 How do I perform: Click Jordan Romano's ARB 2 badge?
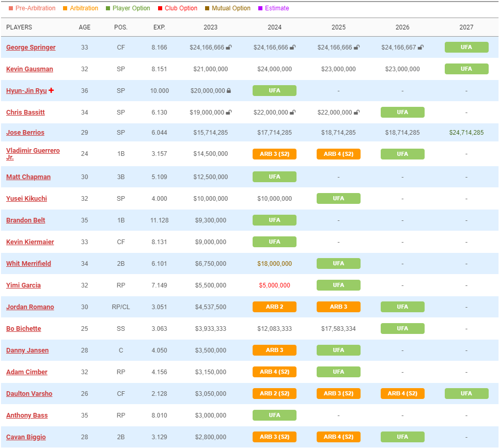coord(274,307)
